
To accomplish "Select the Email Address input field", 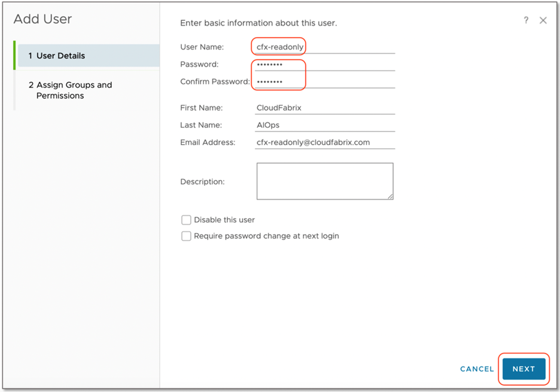I will coord(323,142).
